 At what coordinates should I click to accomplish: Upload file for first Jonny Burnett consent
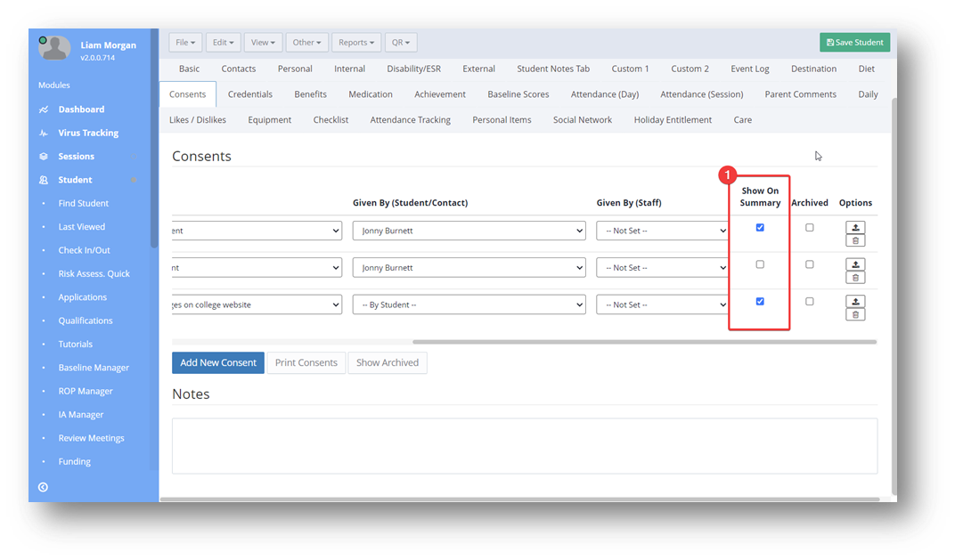[x=855, y=227]
